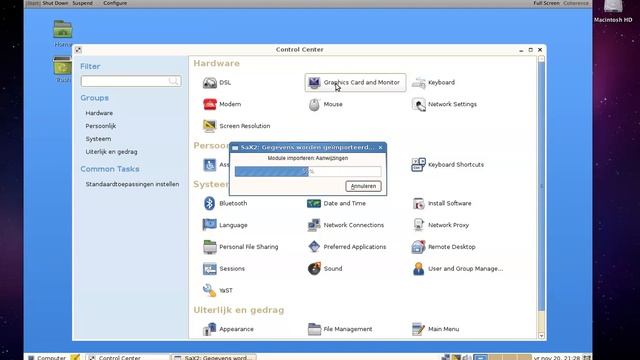Click into the Filter search field
The image size is (640, 360).
[x=131, y=81]
